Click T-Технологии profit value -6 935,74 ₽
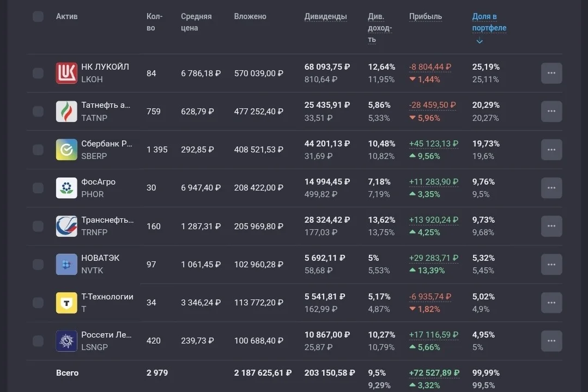Screen dimensions: 588x392 click(430, 297)
